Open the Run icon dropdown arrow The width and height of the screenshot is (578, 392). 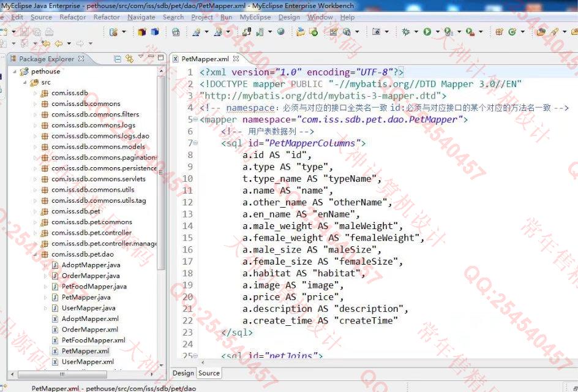pos(438,32)
